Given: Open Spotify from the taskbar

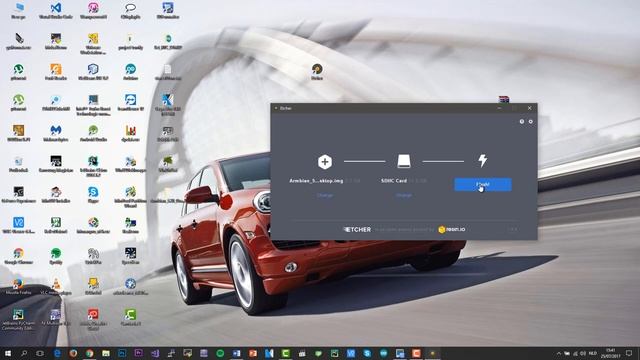Looking at the screenshot, I should 220,353.
